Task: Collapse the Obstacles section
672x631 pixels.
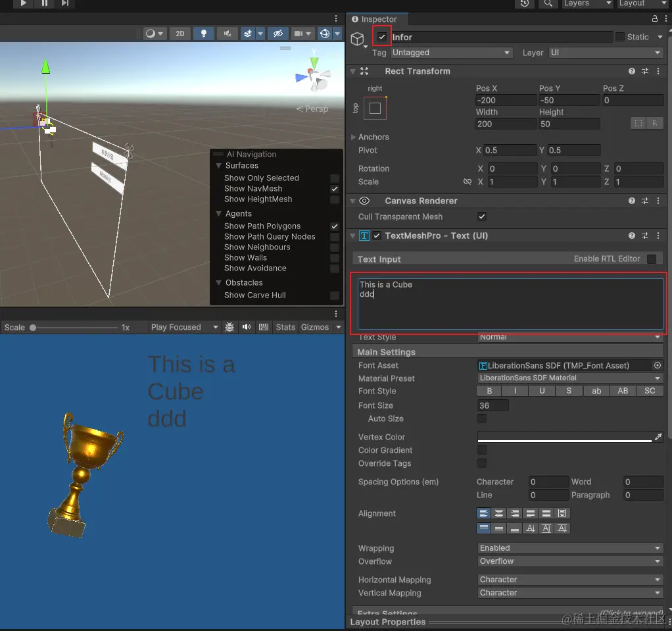Action: click(218, 283)
